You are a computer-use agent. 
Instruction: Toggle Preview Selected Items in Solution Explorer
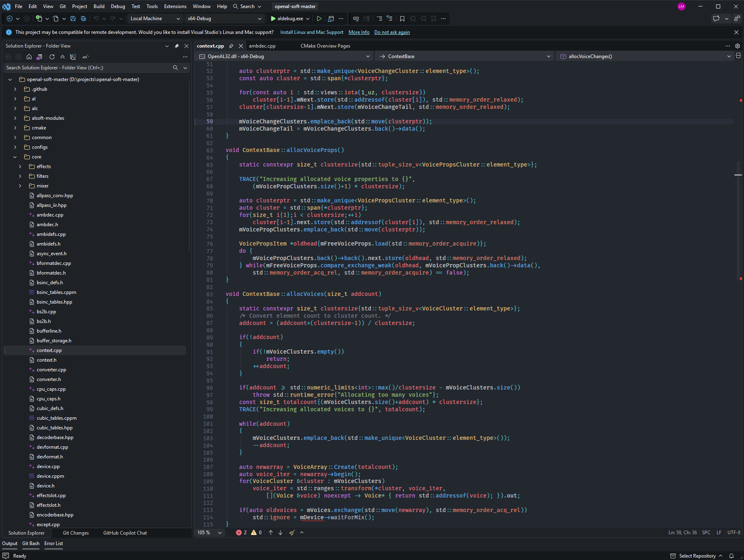click(x=86, y=57)
